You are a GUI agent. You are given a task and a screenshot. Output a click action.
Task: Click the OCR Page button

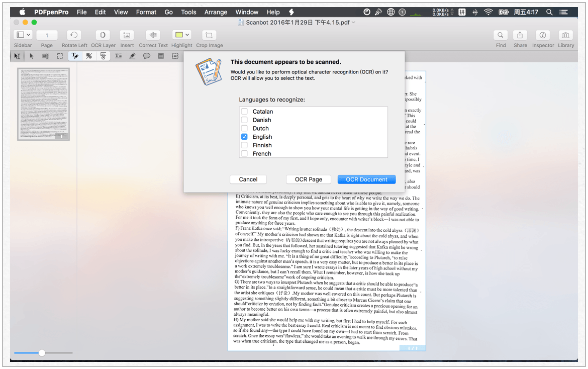click(x=308, y=179)
